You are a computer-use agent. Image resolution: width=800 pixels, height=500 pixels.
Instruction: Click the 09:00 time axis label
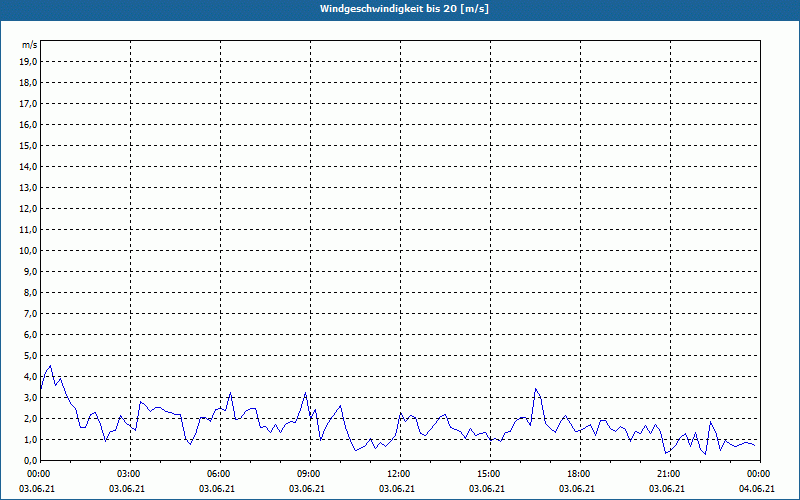pos(307,474)
